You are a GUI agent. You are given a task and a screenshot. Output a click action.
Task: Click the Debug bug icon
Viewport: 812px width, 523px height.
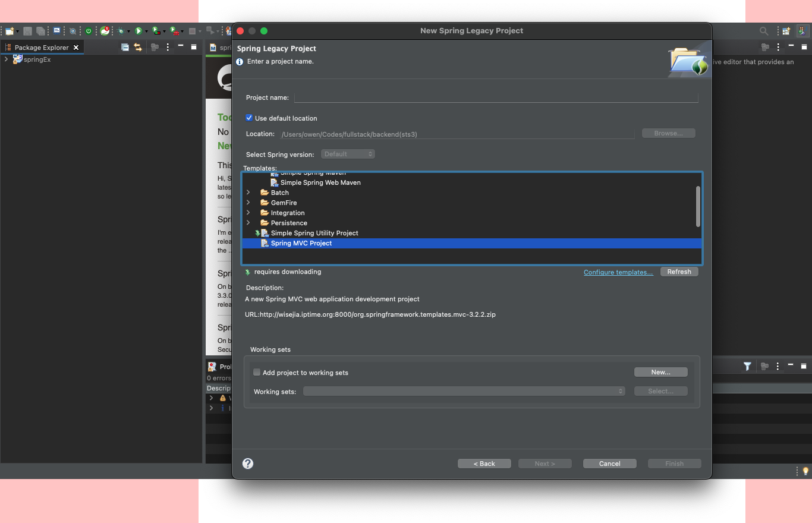click(121, 31)
